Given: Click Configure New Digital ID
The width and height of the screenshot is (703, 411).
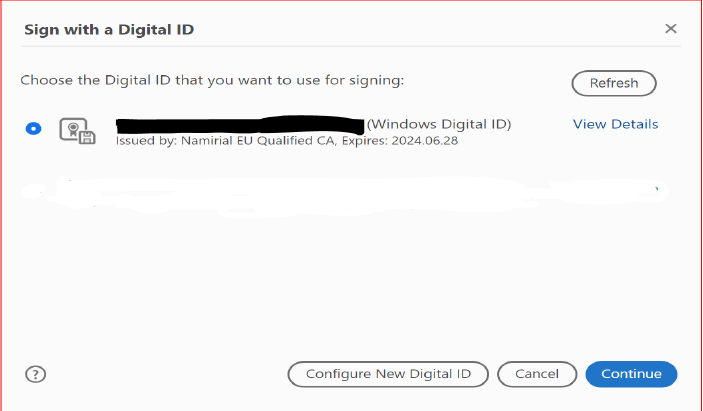Looking at the screenshot, I should click(388, 374).
